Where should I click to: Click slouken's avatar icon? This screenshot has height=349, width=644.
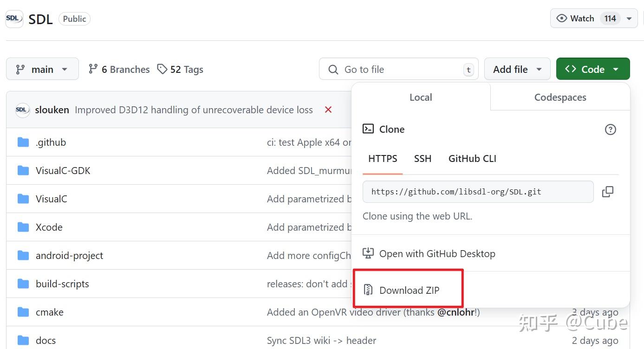click(22, 110)
